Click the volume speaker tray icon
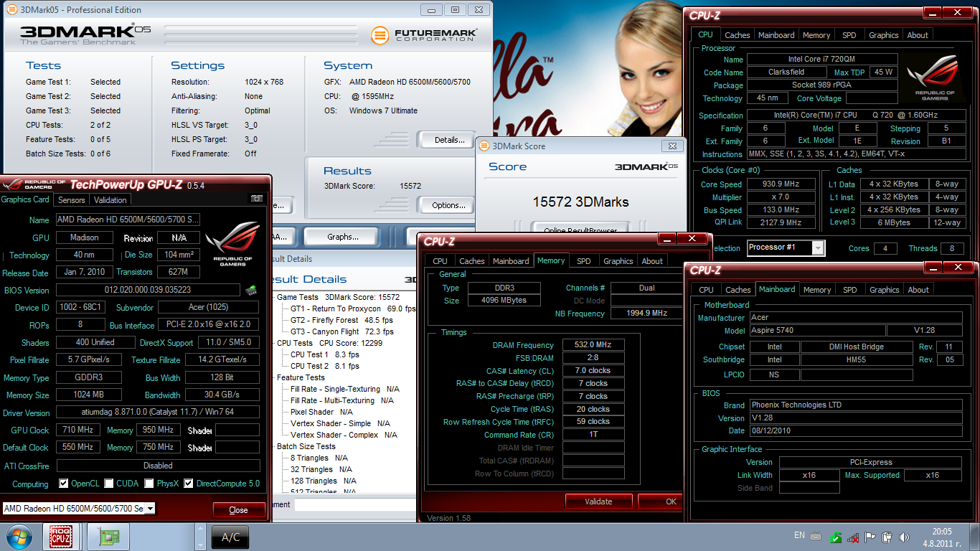Image resolution: width=980 pixels, height=551 pixels. [x=905, y=537]
